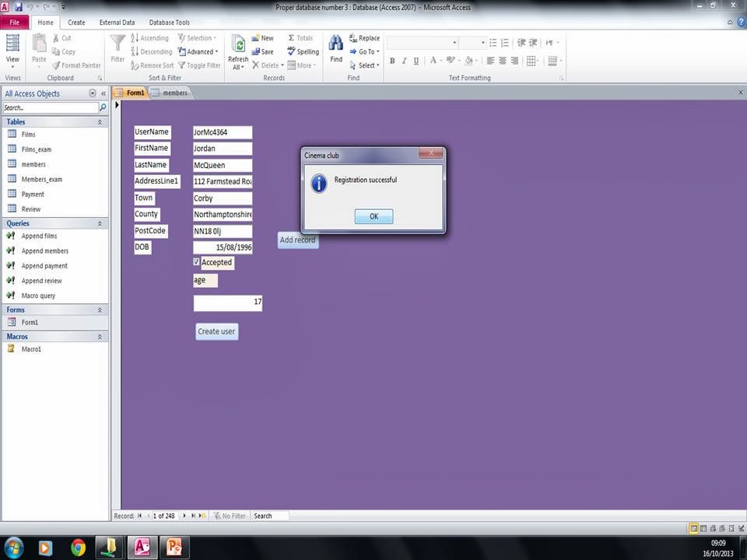Sort records Descending
This screenshot has height=560, width=747.
click(152, 51)
